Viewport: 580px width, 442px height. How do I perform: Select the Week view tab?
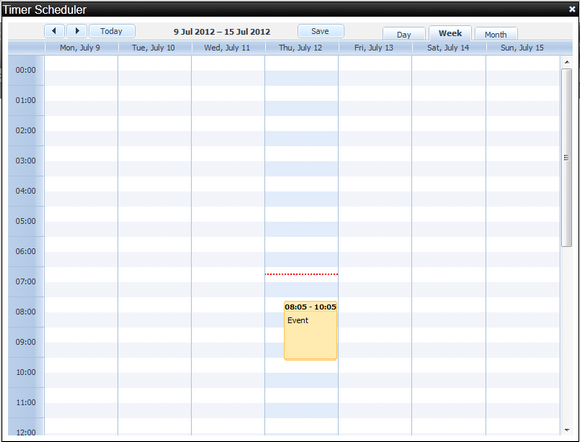coord(450,33)
